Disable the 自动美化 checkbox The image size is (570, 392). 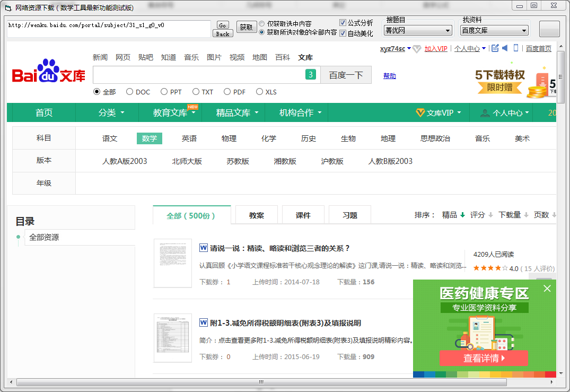[343, 33]
